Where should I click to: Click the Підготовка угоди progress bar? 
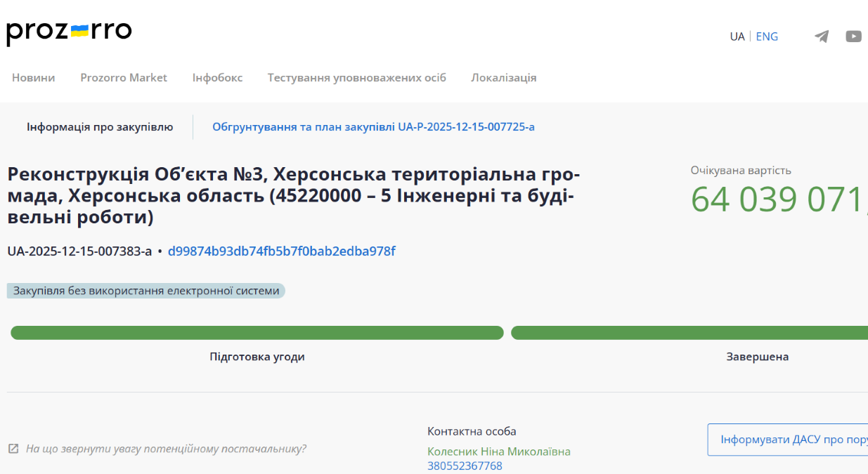(257, 333)
